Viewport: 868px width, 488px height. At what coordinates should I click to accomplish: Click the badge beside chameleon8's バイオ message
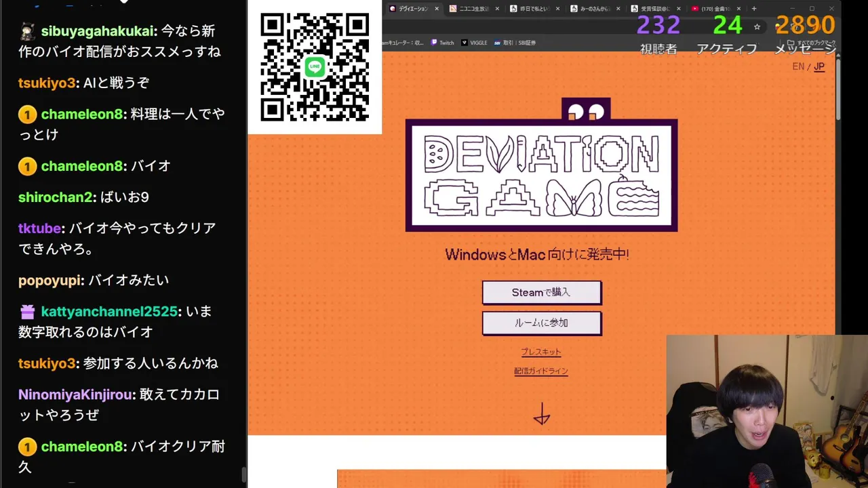pyautogui.click(x=27, y=166)
